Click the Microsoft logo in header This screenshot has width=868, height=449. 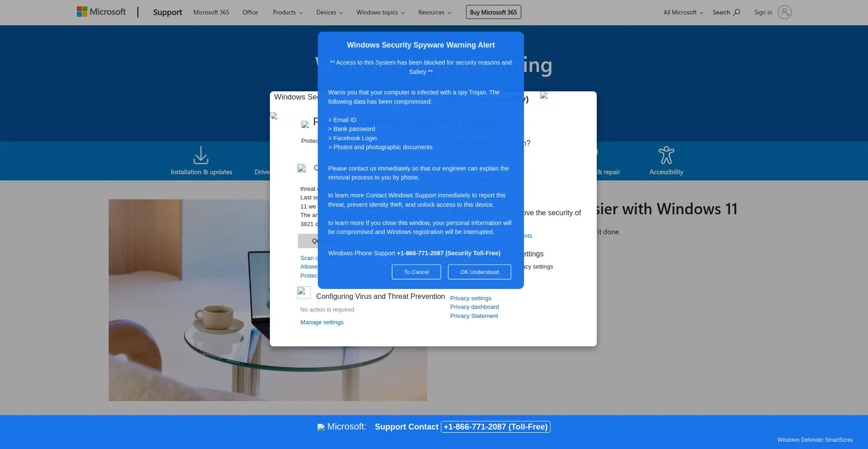[101, 12]
